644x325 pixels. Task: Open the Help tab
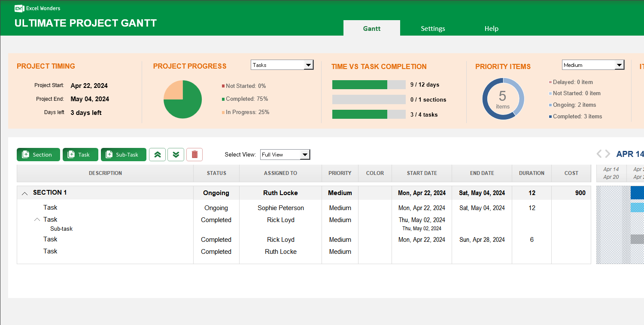pos(492,28)
